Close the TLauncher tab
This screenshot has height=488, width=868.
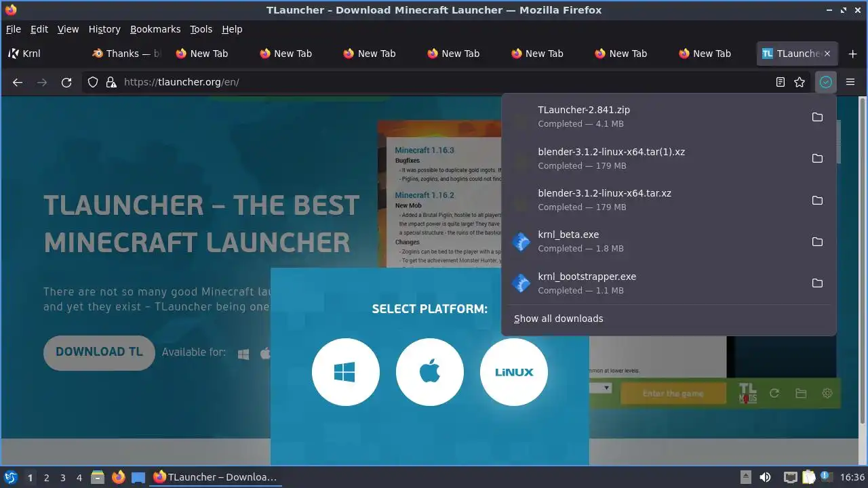pyautogui.click(x=827, y=54)
